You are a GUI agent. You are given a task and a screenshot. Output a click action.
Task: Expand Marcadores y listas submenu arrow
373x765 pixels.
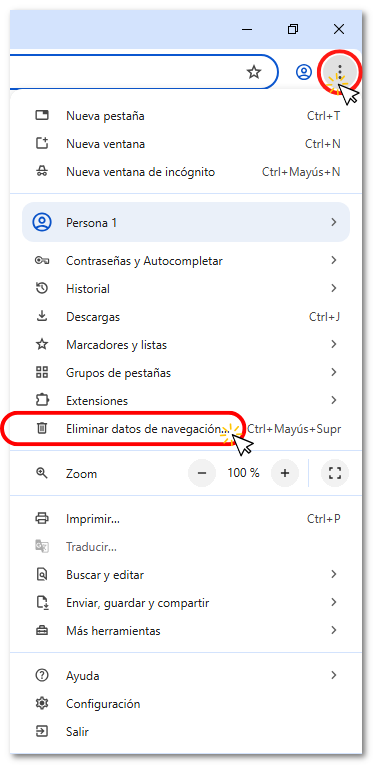334,344
